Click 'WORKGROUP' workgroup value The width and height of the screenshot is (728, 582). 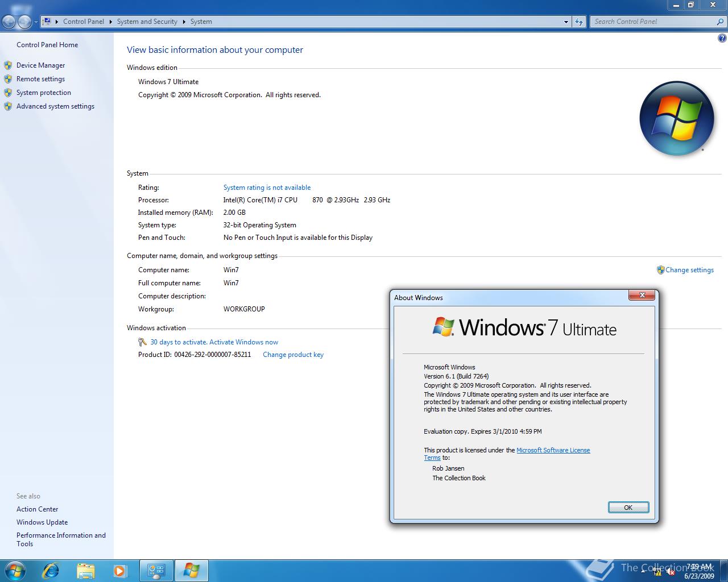pyautogui.click(x=244, y=309)
